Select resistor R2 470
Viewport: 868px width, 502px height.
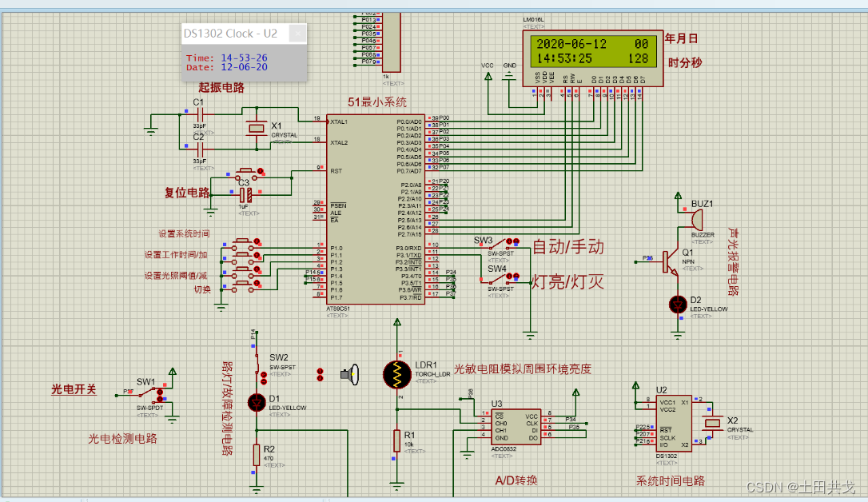coord(257,455)
